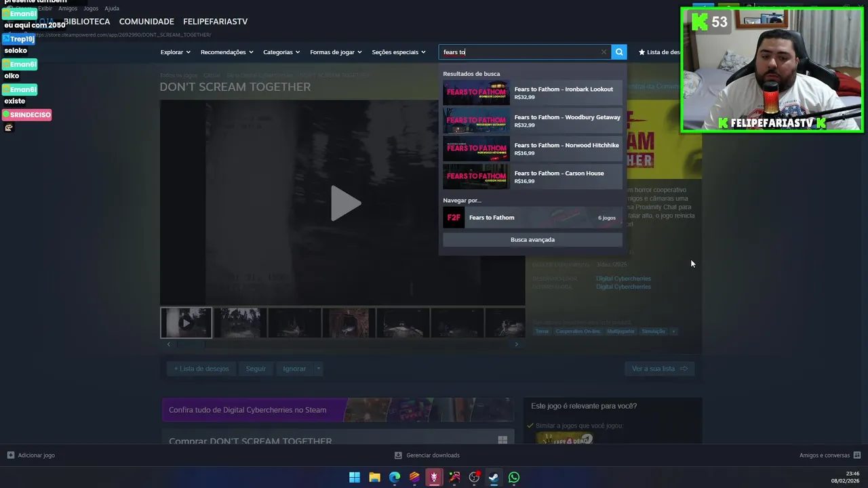Open Fears to Fathom - Woodbury Getaway result

coord(532,121)
